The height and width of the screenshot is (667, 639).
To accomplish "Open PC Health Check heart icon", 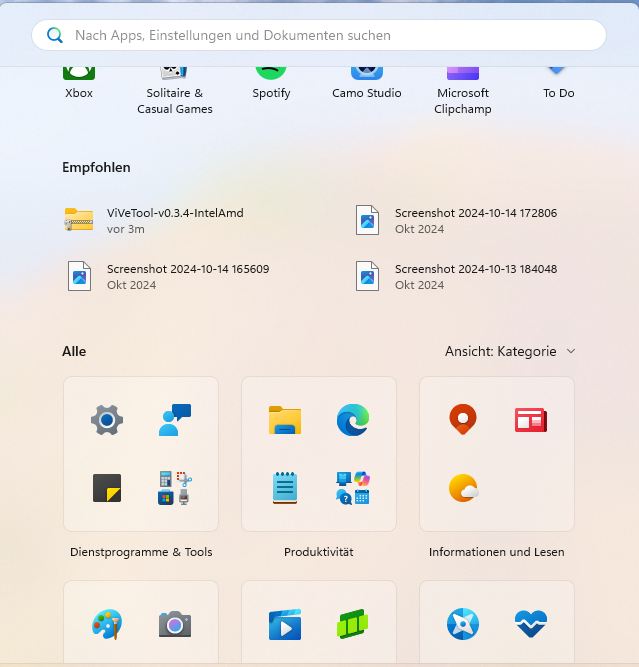I will pyautogui.click(x=531, y=624).
